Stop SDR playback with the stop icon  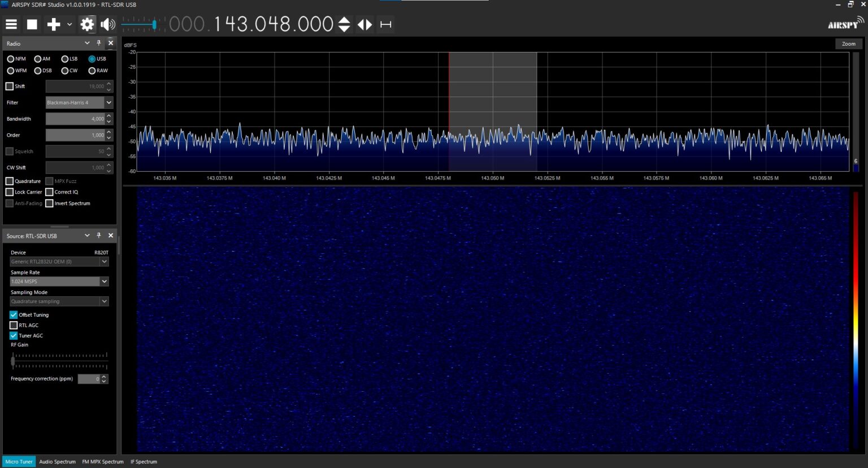(32, 24)
